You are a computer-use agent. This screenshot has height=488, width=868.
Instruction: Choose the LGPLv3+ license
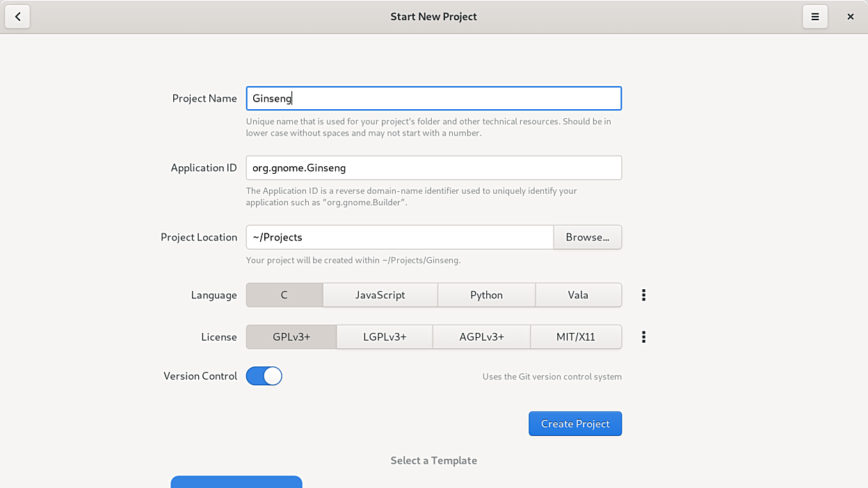(x=385, y=336)
